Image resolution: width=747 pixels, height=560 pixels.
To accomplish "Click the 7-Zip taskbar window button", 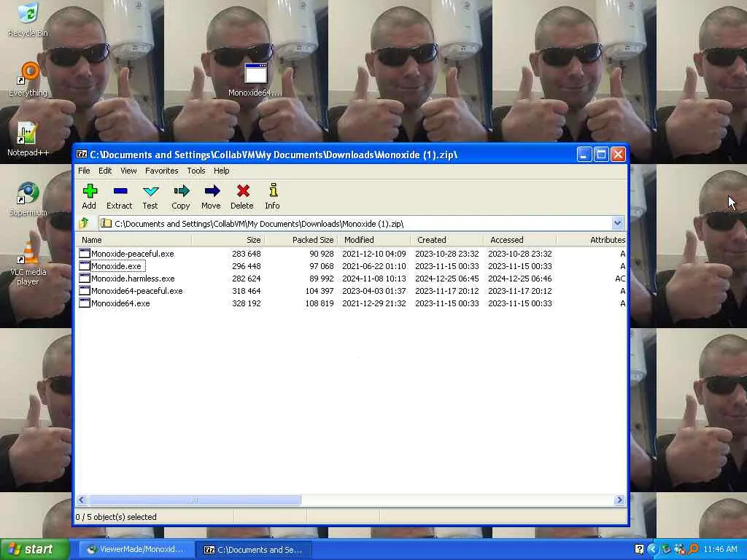I will click(x=254, y=550).
